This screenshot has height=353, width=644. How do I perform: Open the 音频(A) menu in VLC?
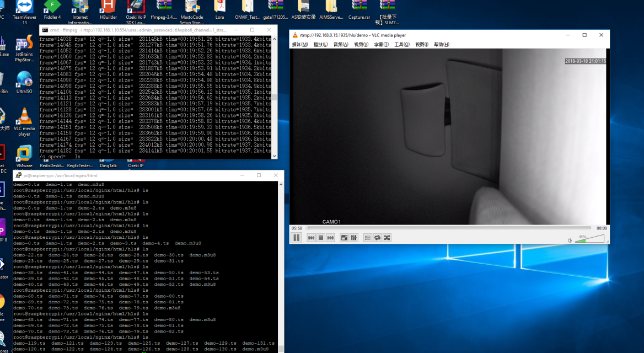point(341,45)
